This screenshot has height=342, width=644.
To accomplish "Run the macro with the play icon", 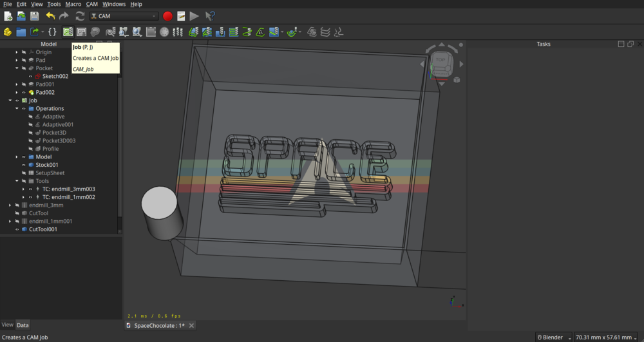I will [x=194, y=16].
